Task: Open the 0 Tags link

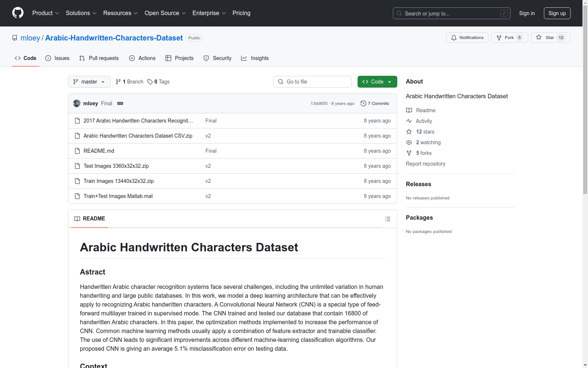Action: [158, 82]
